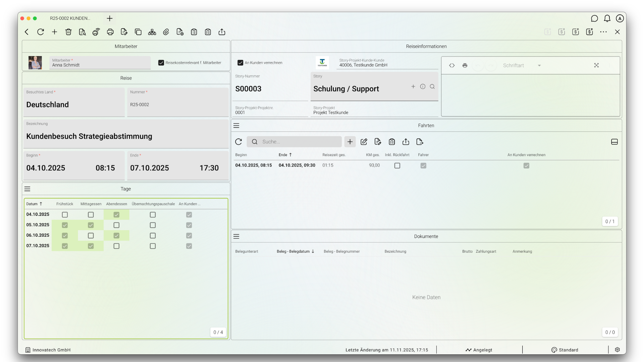Click in the Fahrten Suche field
This screenshot has height=362, width=644.
[294, 142]
